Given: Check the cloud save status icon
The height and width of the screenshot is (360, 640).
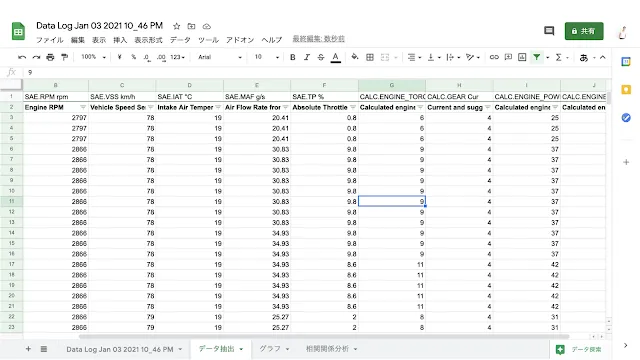Looking at the screenshot, I should pyautogui.click(x=207, y=26).
